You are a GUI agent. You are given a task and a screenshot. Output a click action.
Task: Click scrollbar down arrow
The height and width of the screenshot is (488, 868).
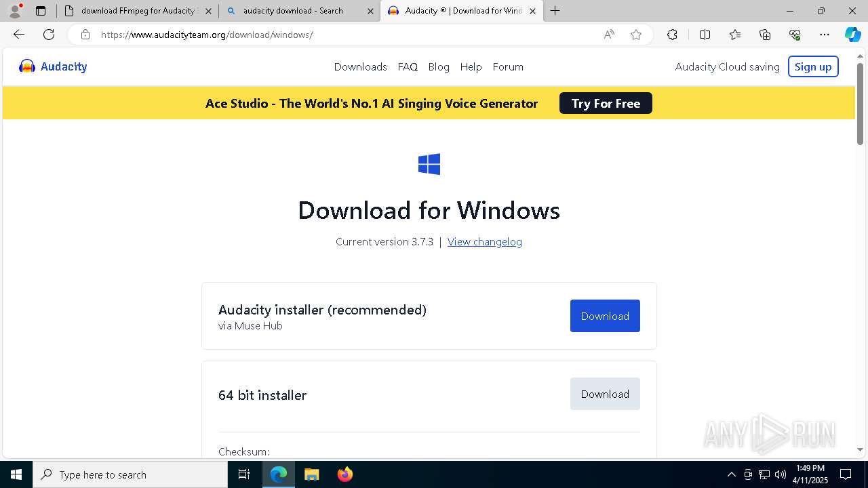[x=860, y=449]
